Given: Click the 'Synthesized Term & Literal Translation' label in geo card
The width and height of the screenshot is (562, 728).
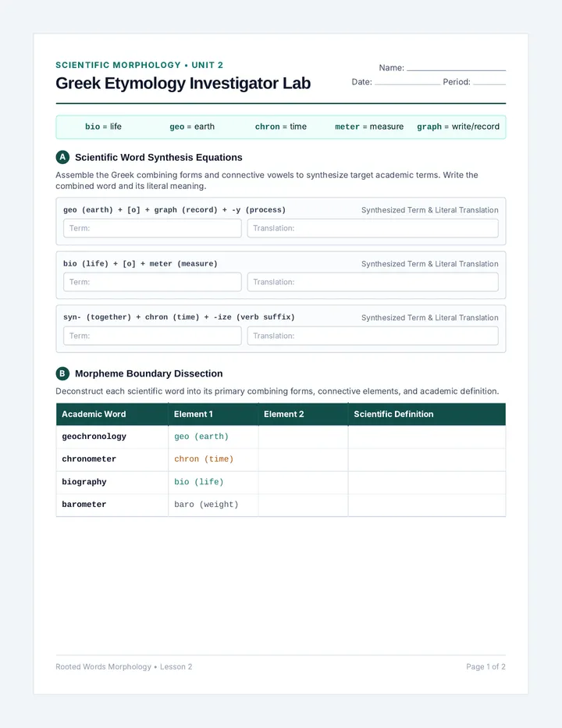Looking at the screenshot, I should [430, 210].
